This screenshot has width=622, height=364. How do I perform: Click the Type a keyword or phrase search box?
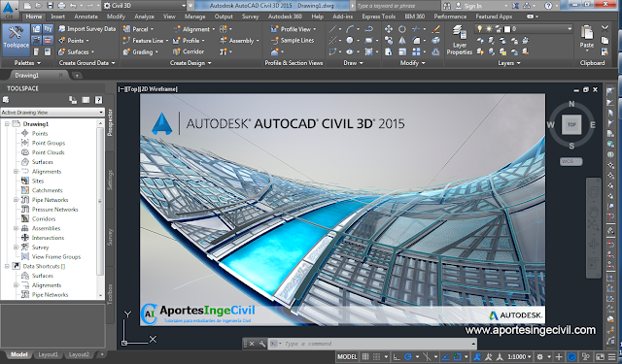click(x=397, y=6)
